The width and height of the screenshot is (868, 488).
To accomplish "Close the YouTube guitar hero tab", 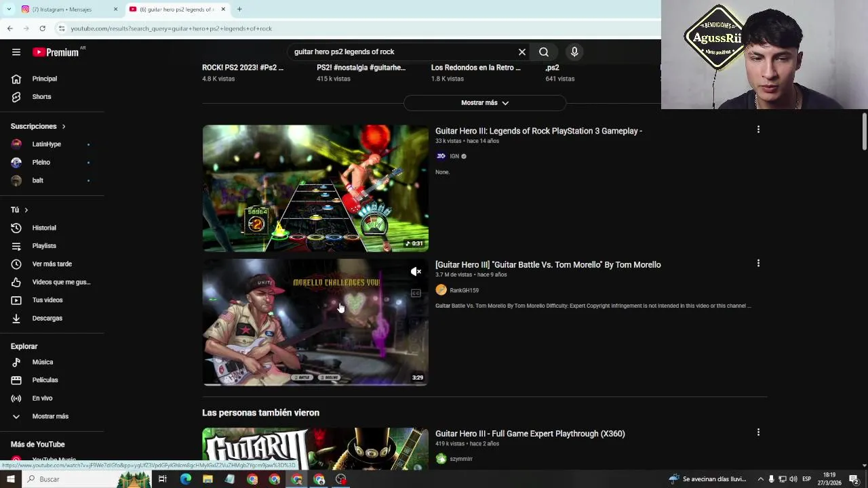I will click(x=223, y=9).
